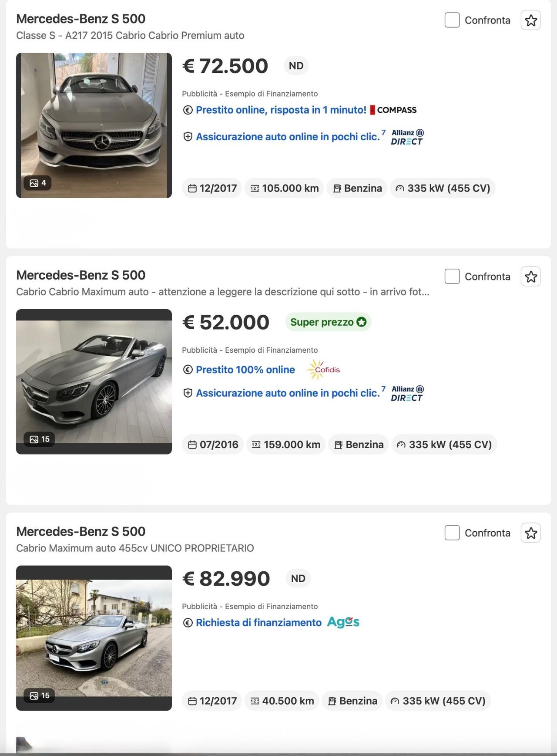The width and height of the screenshot is (557, 756).
Task: Click the Agos logo
Action: [x=342, y=622]
